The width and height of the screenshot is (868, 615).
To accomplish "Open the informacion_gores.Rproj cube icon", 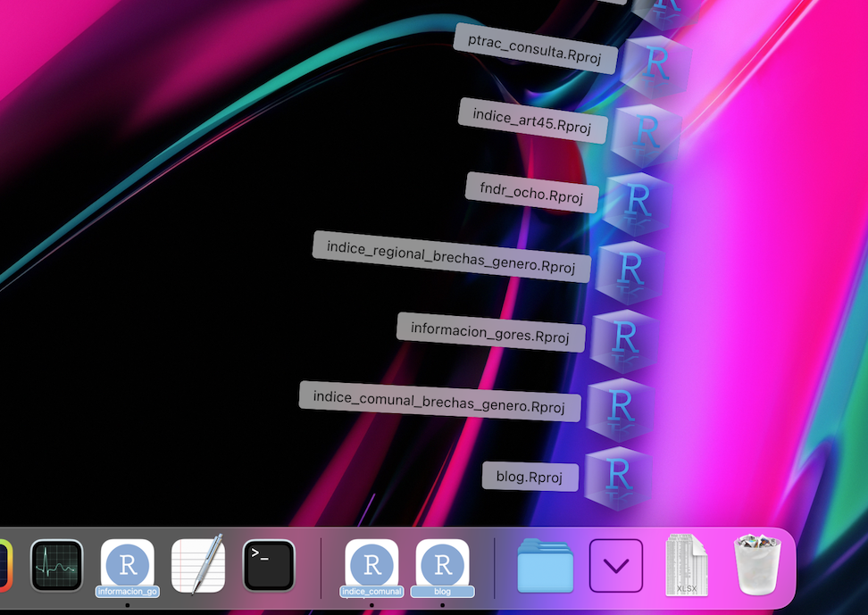I will coord(626,341).
